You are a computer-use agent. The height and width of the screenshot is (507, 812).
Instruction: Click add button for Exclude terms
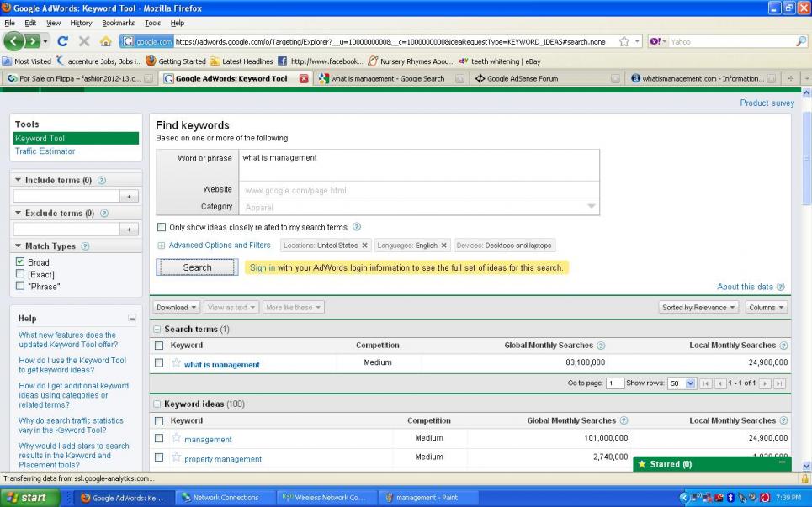pyautogui.click(x=129, y=230)
